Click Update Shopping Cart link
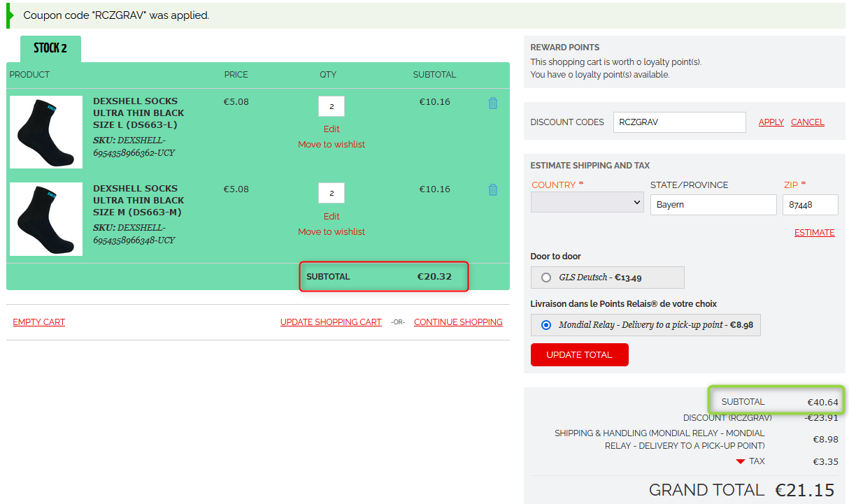 pyautogui.click(x=331, y=322)
